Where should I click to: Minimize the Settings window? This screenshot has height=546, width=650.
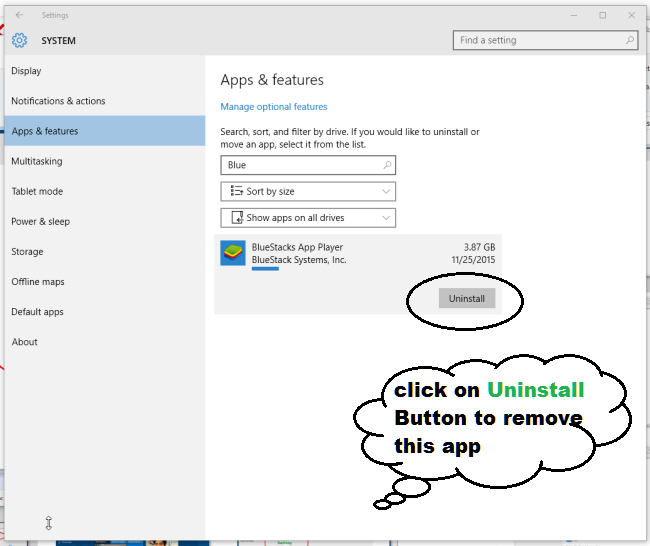pyautogui.click(x=574, y=15)
